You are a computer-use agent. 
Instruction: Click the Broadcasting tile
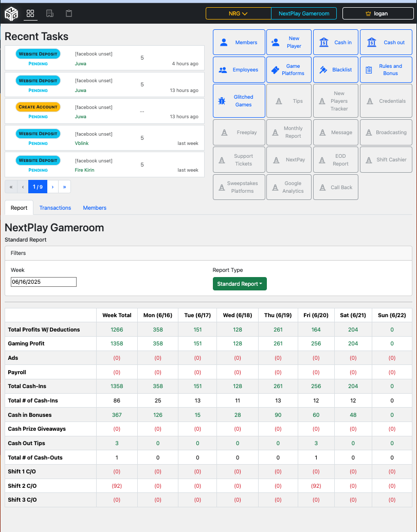[386, 132]
